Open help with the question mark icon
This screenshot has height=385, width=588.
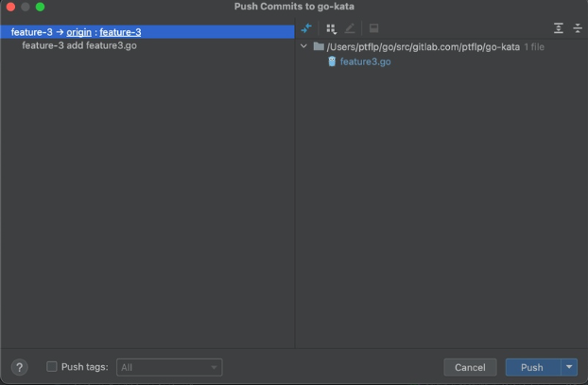tap(20, 367)
